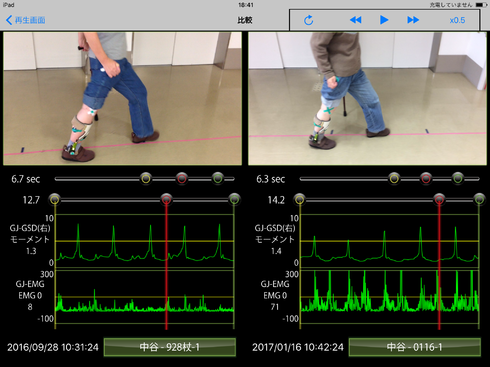The image size is (490, 367).
Task: Tap the 6.3 sec time label
Action: coord(271,179)
